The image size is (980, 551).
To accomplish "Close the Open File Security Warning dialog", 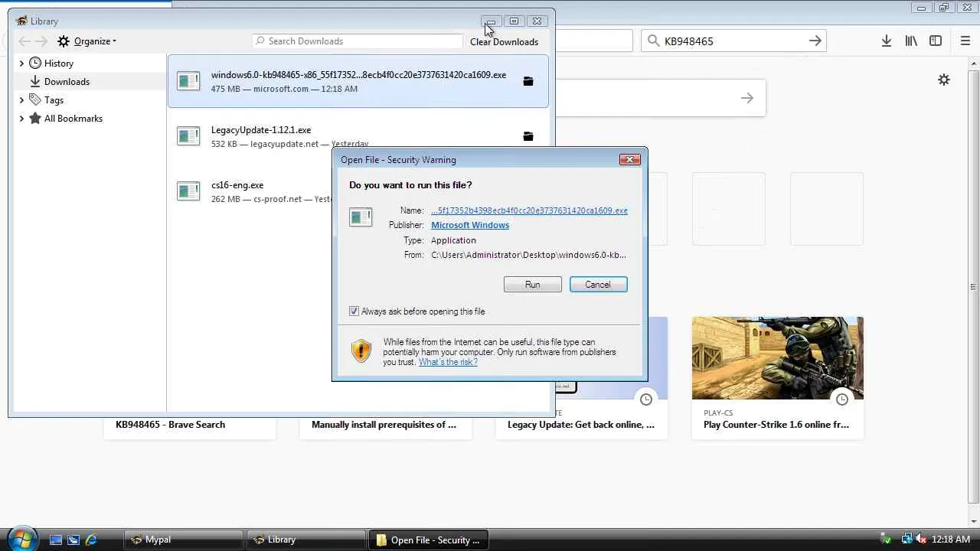I will [630, 159].
